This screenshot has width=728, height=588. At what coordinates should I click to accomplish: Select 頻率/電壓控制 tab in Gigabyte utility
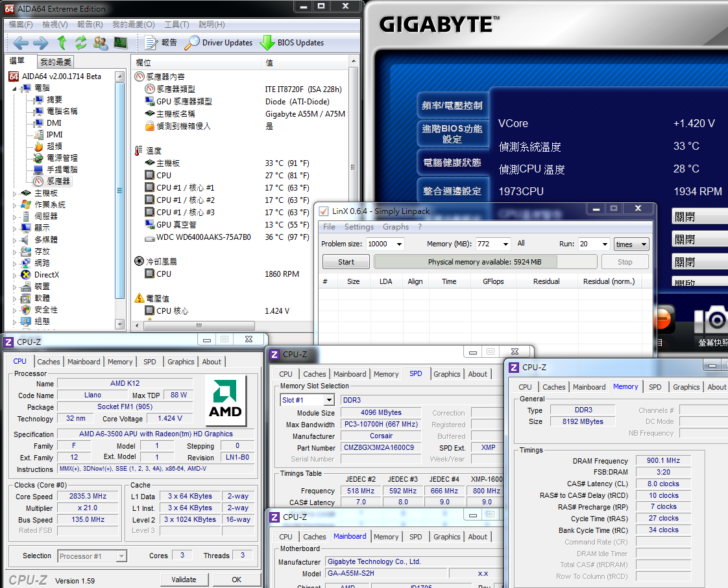point(452,106)
